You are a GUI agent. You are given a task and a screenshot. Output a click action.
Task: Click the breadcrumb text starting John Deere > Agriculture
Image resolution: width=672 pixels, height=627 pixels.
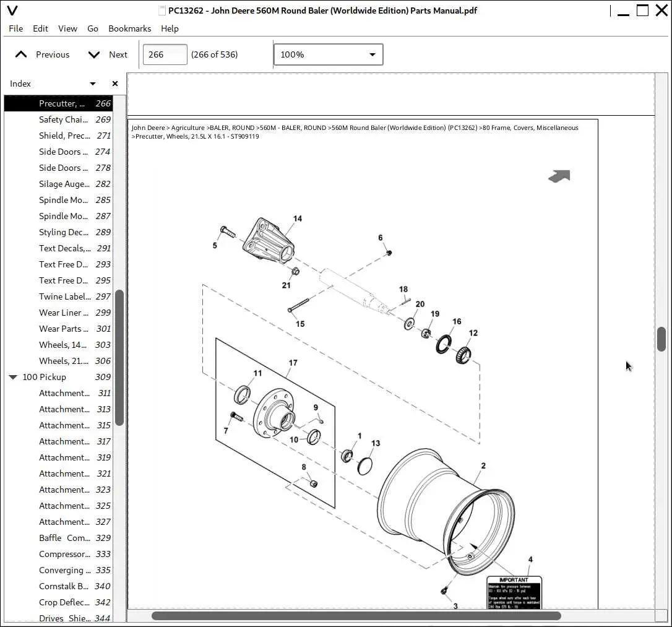(355, 132)
